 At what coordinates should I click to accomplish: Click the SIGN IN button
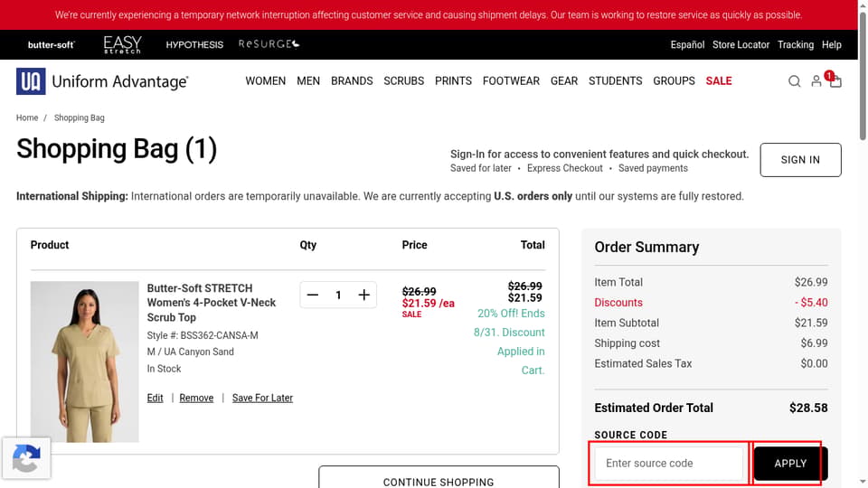click(x=800, y=160)
